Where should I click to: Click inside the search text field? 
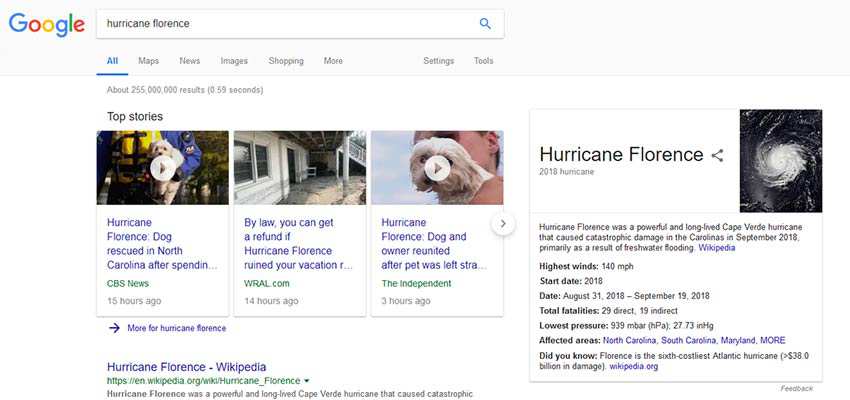[280, 24]
